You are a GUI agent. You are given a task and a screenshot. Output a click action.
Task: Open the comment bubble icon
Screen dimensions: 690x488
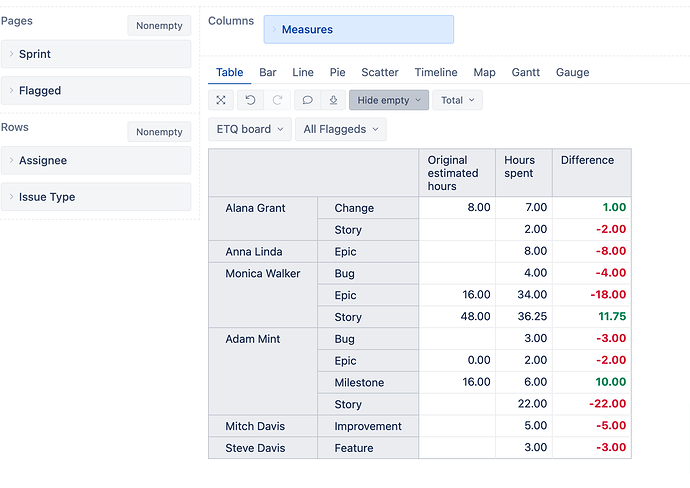[x=307, y=100]
